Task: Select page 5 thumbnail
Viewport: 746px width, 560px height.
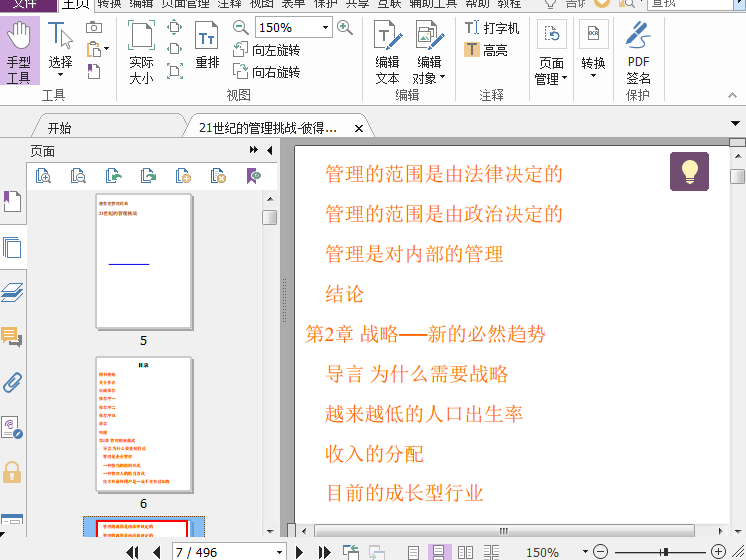Action: click(144, 261)
